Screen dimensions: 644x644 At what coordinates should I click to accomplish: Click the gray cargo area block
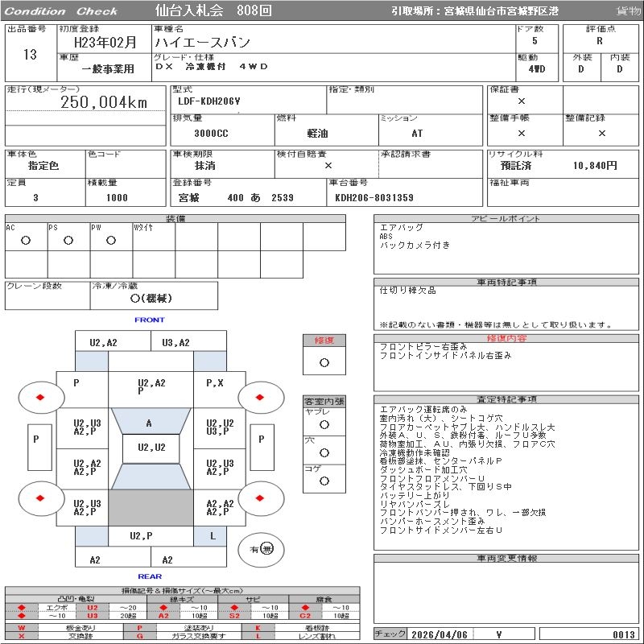[x=151, y=508]
